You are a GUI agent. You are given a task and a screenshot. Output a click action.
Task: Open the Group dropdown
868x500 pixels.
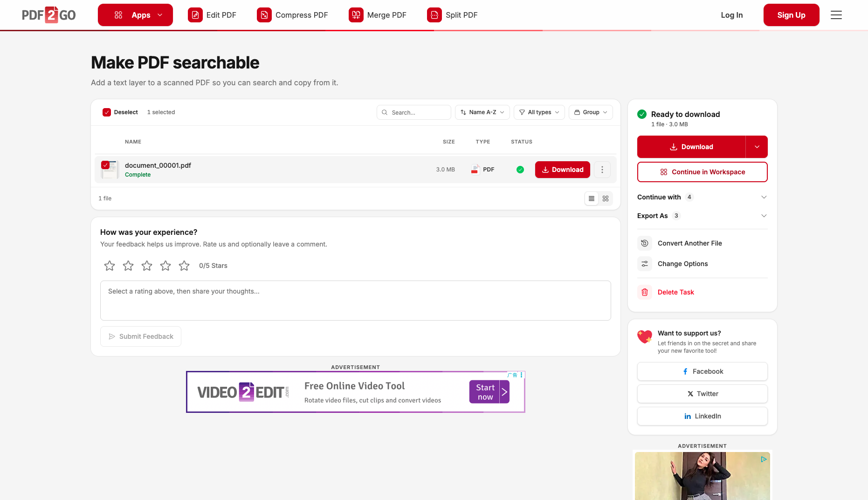[591, 112]
